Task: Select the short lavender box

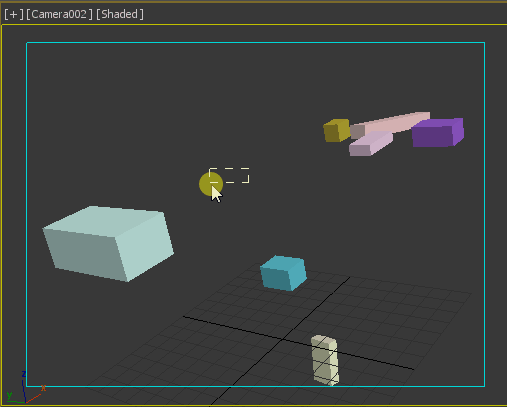Action: click(x=371, y=144)
